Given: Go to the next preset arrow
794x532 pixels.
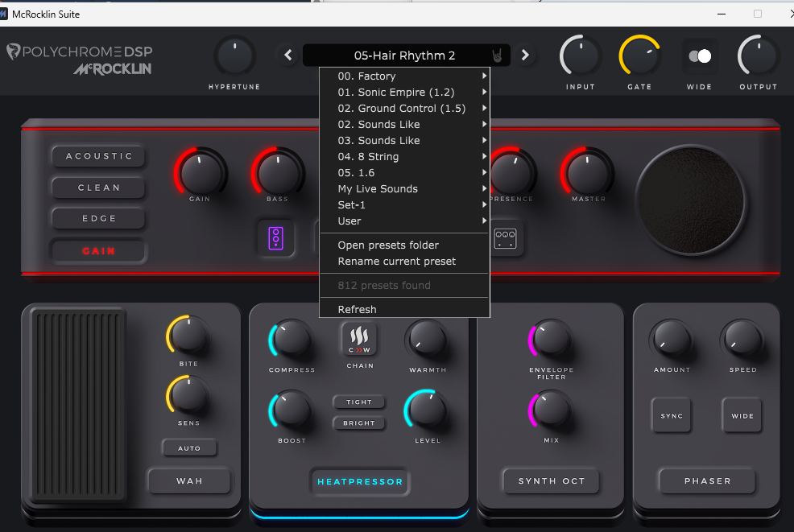Looking at the screenshot, I should 525,55.
